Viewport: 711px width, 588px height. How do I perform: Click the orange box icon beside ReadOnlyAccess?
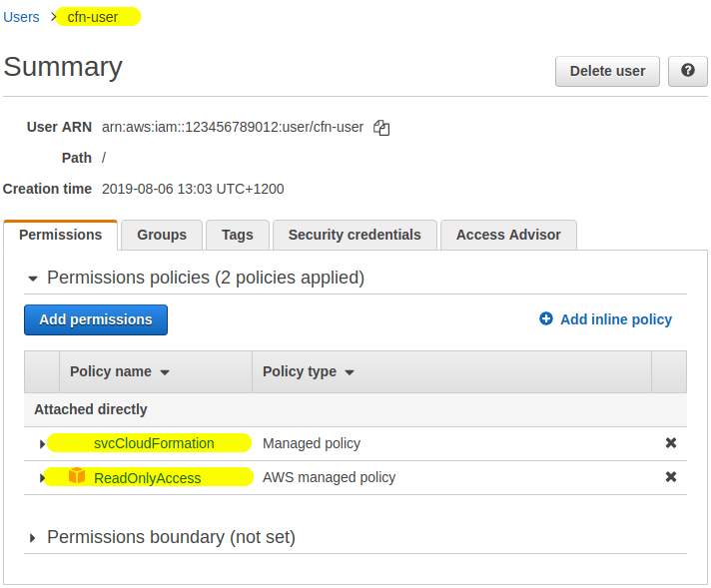(77, 476)
